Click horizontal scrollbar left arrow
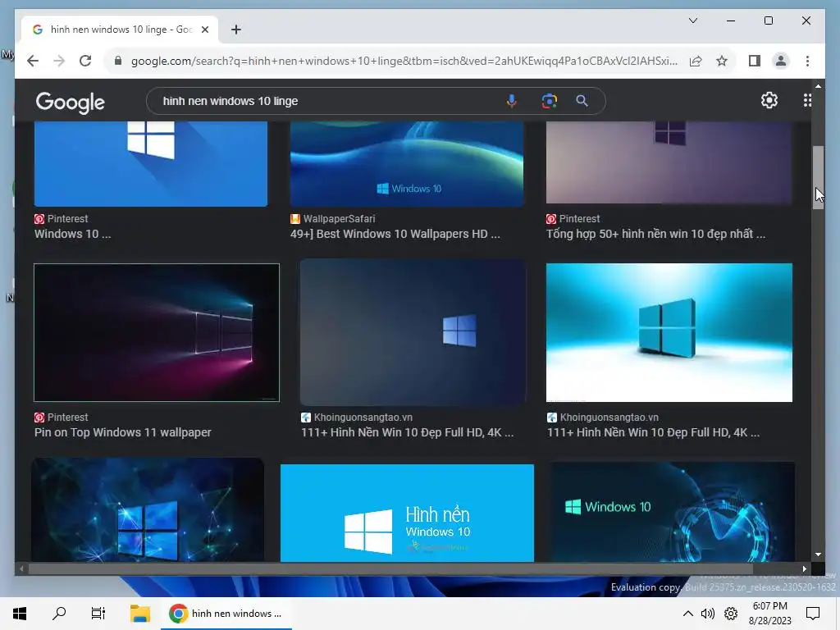 21,569
